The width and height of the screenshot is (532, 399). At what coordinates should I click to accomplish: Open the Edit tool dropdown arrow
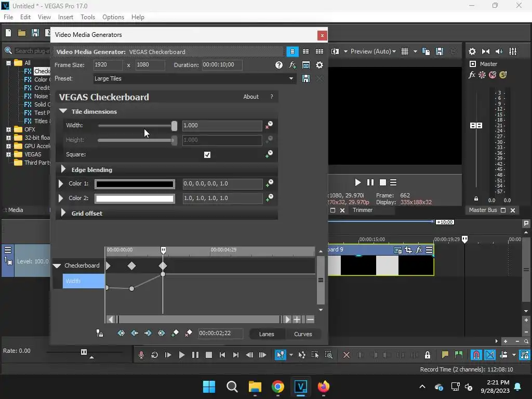pos(291,355)
